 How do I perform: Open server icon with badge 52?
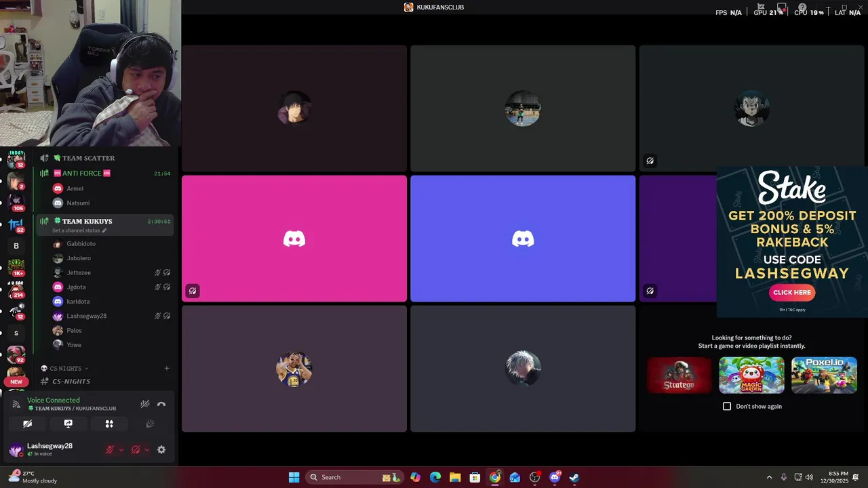(x=16, y=224)
